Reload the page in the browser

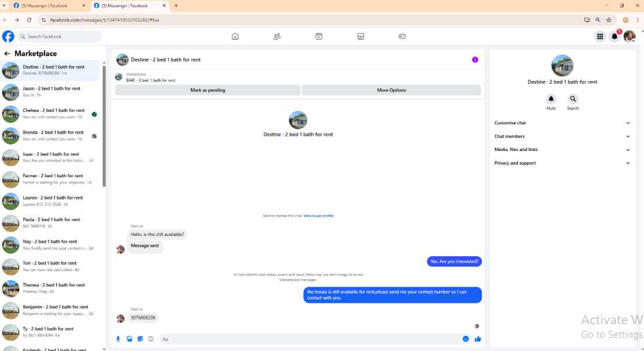pos(29,20)
